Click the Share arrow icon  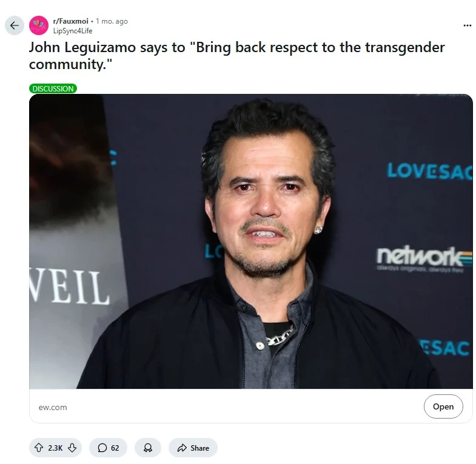pyautogui.click(x=182, y=448)
